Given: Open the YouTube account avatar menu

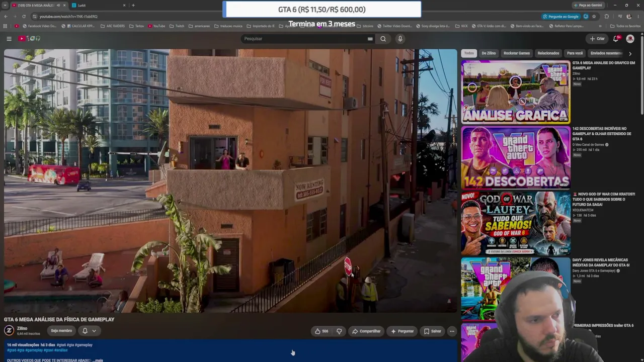Looking at the screenshot, I should (x=630, y=39).
